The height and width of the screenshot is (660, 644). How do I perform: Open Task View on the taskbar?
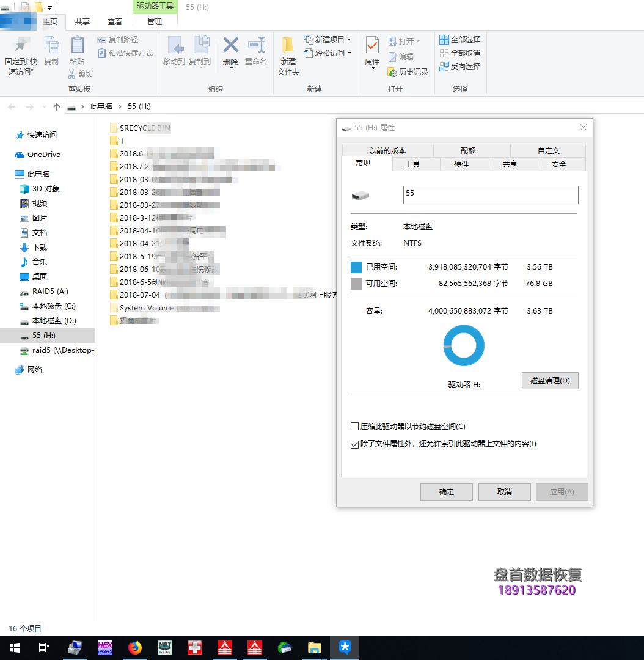pos(44,647)
